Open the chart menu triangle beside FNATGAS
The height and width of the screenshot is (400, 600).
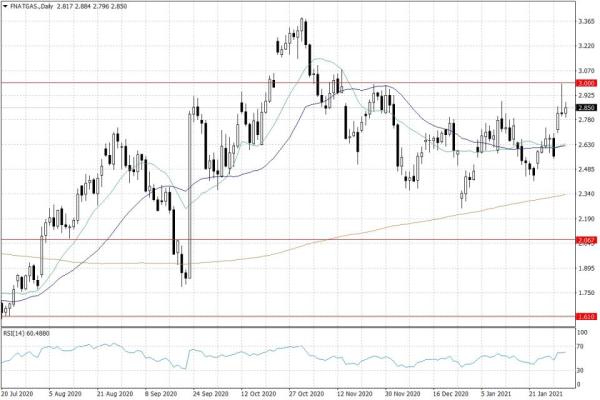(5, 6)
